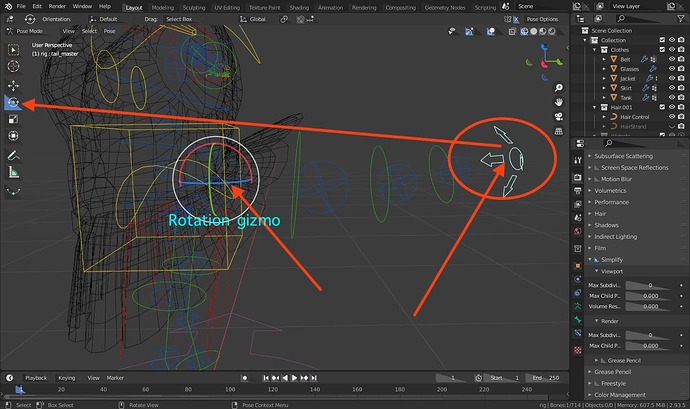Screen dimensions: 690x409
Task: Click the play animation button
Action: point(294,378)
